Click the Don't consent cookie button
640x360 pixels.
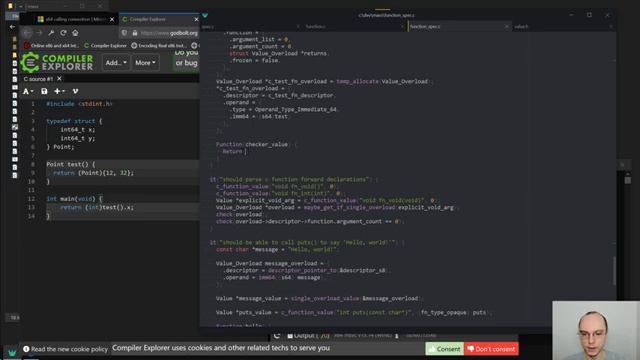[x=491, y=349]
